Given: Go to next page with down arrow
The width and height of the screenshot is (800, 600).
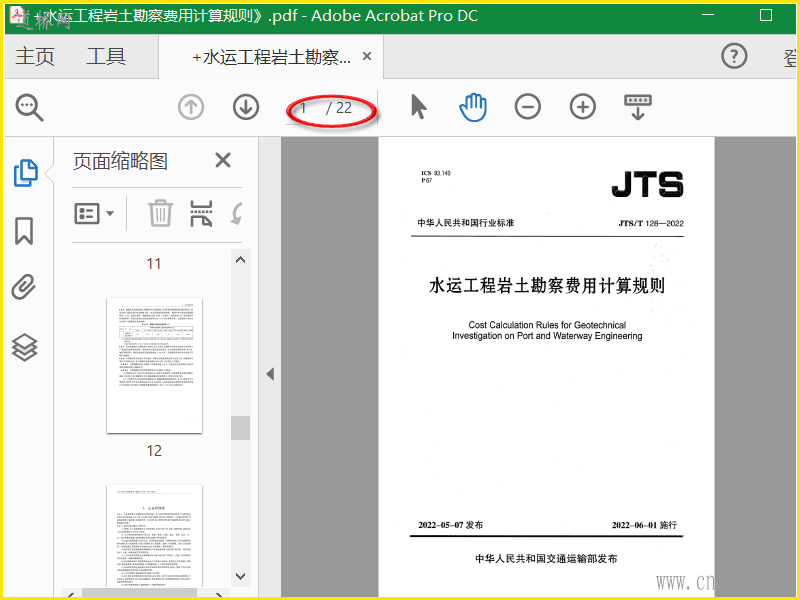Looking at the screenshot, I should [246, 107].
